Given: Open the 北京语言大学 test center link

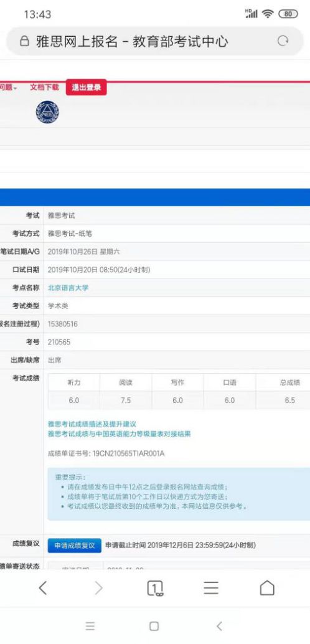Looking at the screenshot, I should [68, 288].
